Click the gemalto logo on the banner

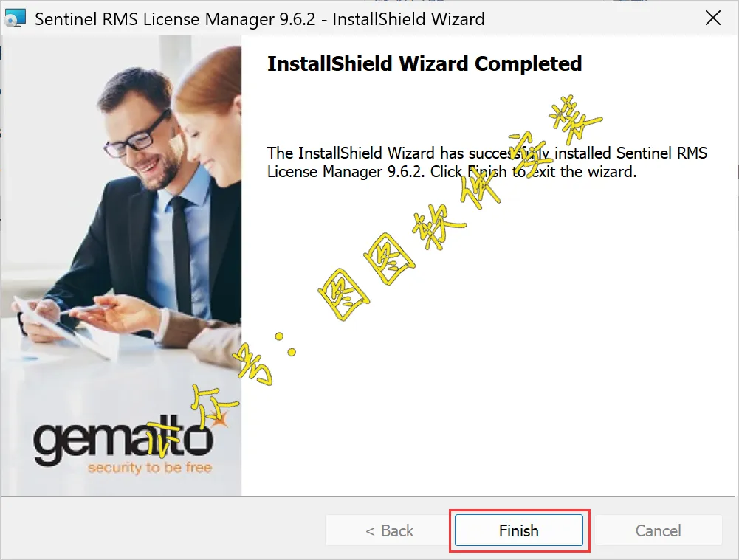(123, 442)
